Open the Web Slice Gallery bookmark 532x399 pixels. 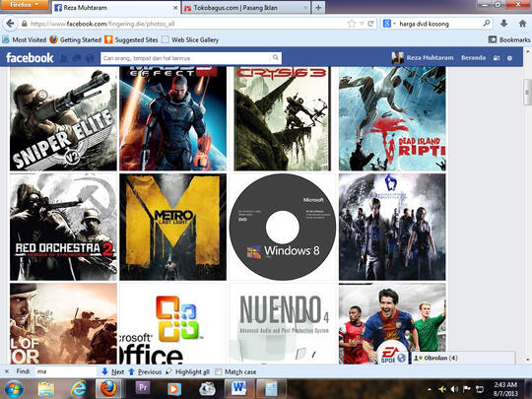190,39
